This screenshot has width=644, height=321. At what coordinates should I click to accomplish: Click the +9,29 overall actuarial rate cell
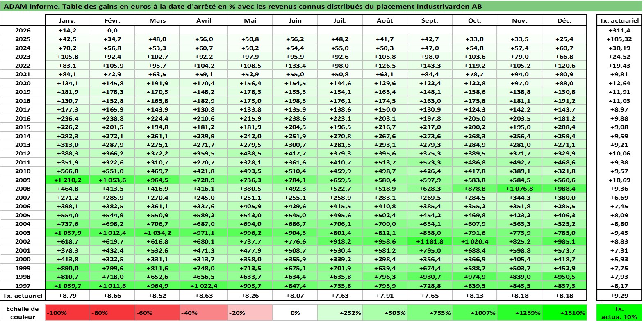tap(619, 296)
